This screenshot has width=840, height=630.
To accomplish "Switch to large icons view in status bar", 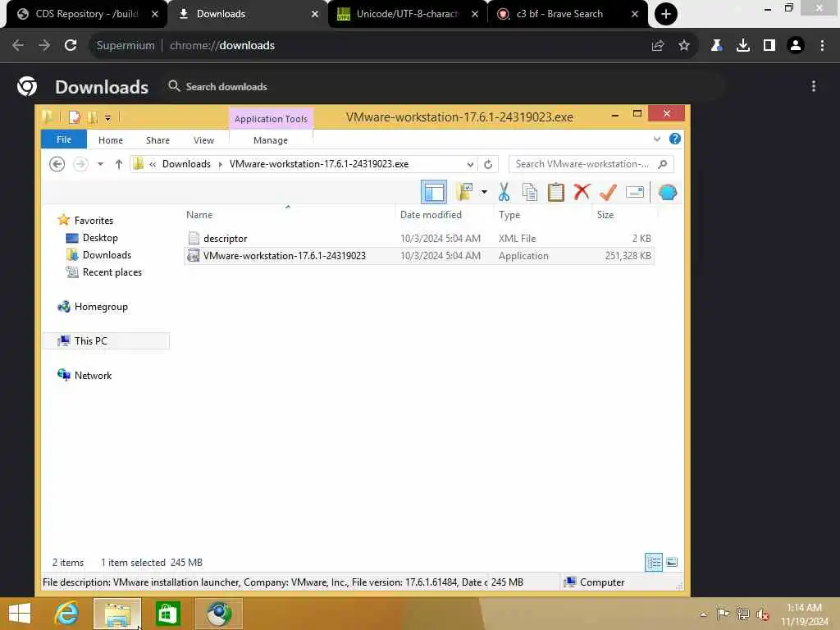I will pyautogui.click(x=672, y=562).
